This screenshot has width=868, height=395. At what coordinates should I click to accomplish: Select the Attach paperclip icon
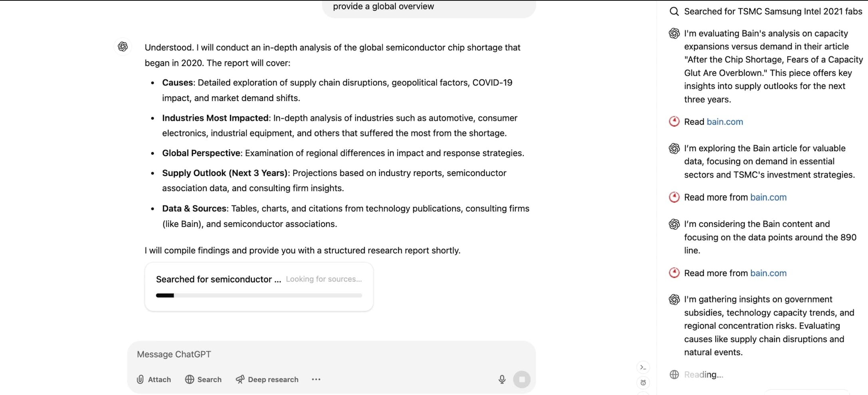[140, 379]
